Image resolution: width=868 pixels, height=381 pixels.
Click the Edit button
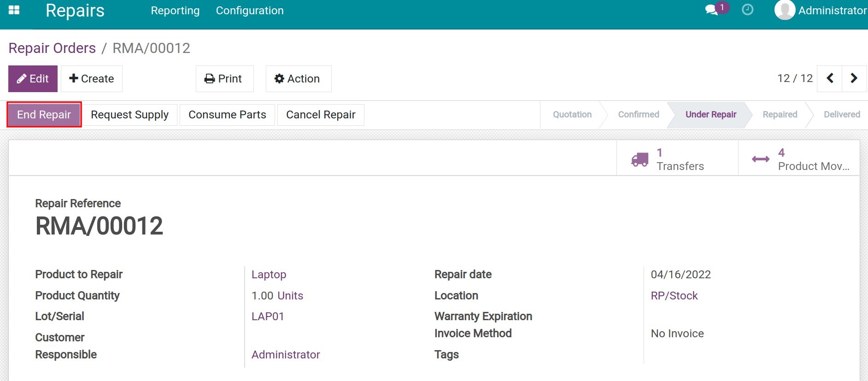coord(33,79)
